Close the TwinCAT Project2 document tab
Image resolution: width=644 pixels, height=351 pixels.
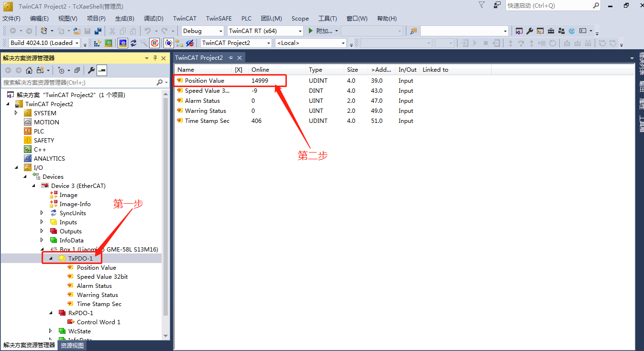coord(240,58)
